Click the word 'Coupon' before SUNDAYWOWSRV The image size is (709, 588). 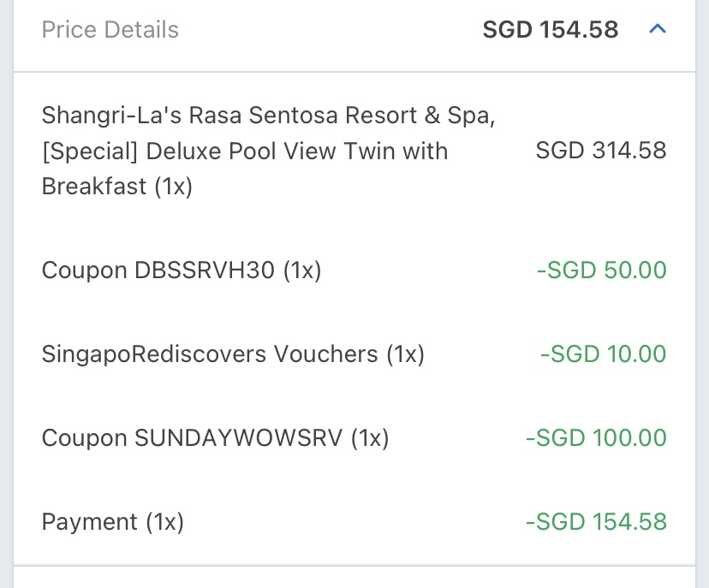(x=84, y=438)
